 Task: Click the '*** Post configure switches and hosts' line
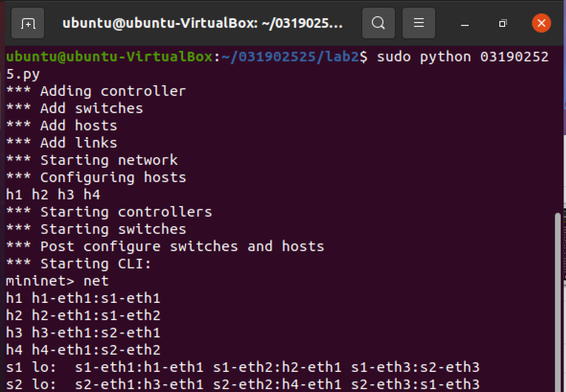click(x=165, y=246)
